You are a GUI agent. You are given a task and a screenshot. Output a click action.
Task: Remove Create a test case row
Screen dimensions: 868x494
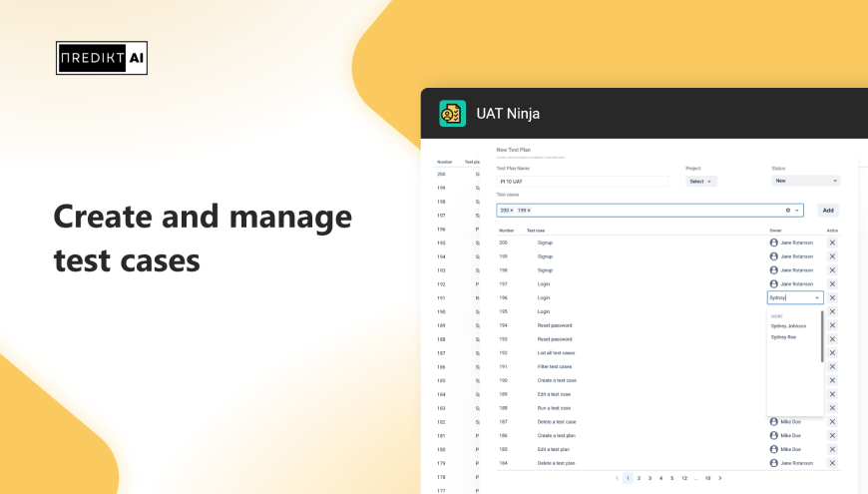coord(832,380)
